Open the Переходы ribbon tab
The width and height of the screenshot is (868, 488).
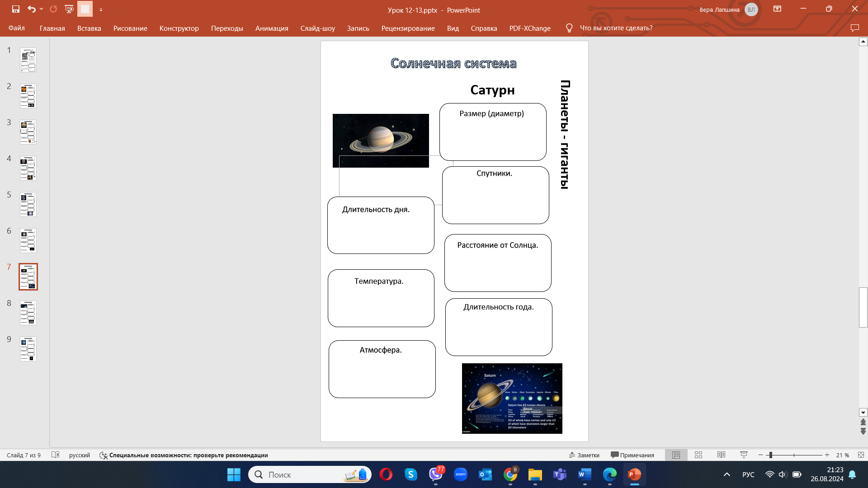tap(227, 28)
